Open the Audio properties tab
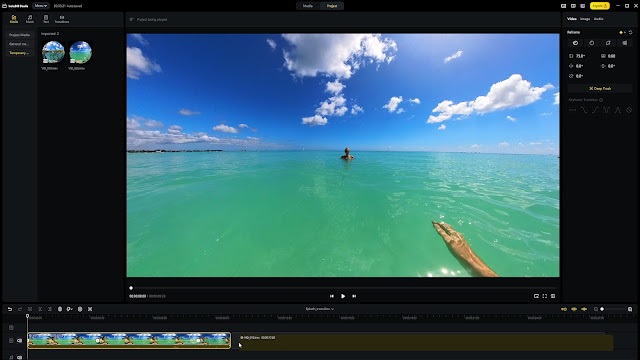The image size is (640, 360). [x=598, y=19]
